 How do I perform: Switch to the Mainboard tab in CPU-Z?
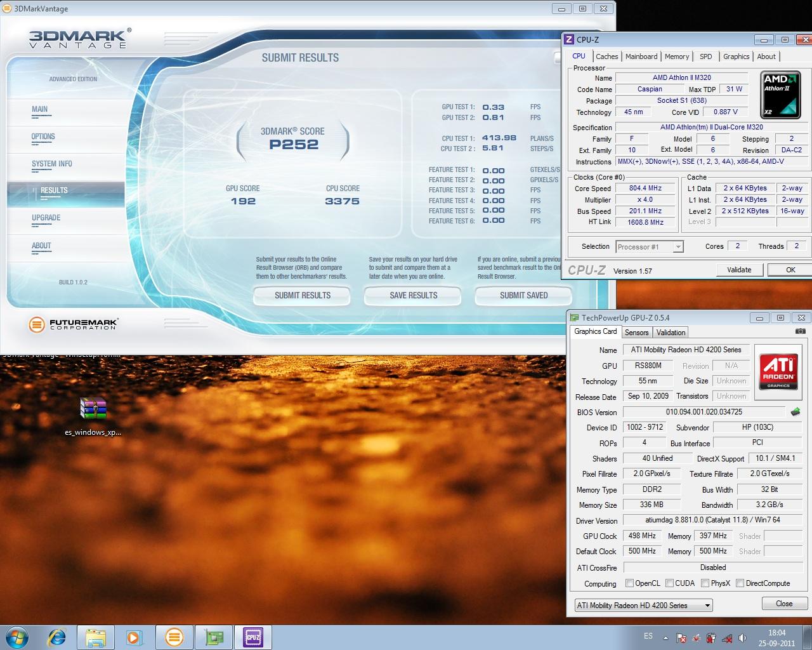point(641,56)
